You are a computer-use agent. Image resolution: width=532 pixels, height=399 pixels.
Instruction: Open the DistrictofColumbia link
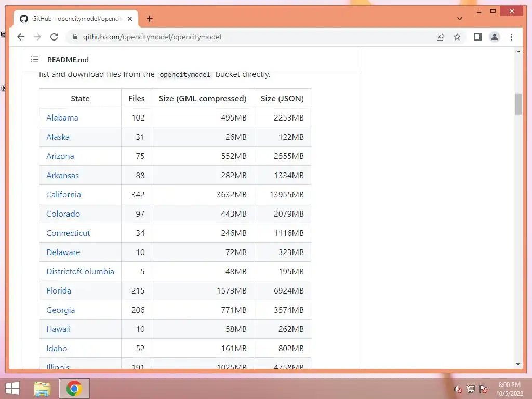point(80,271)
